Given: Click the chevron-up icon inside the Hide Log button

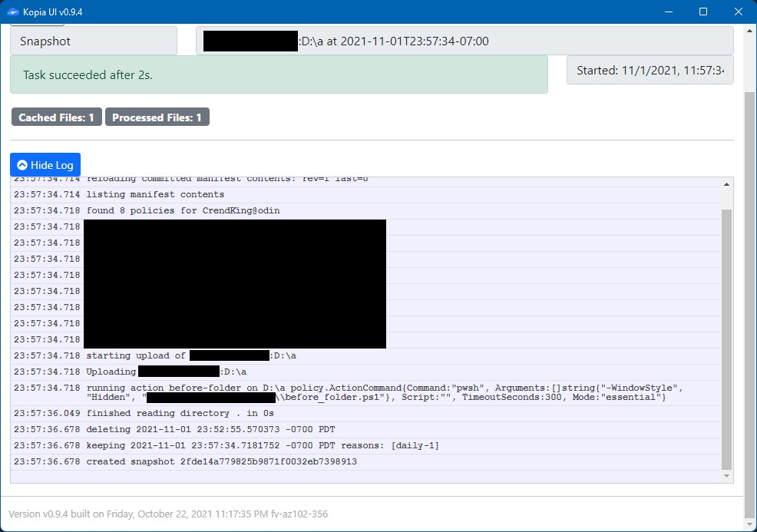Looking at the screenshot, I should point(21,164).
